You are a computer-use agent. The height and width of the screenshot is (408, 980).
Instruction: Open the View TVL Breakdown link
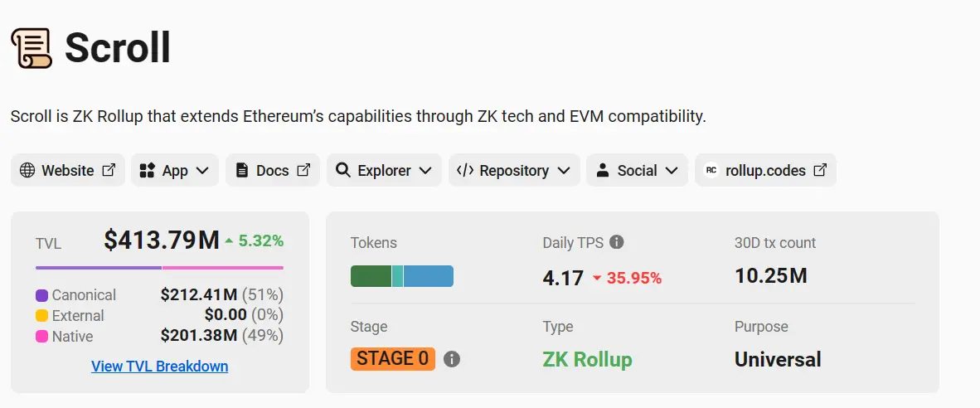(159, 367)
